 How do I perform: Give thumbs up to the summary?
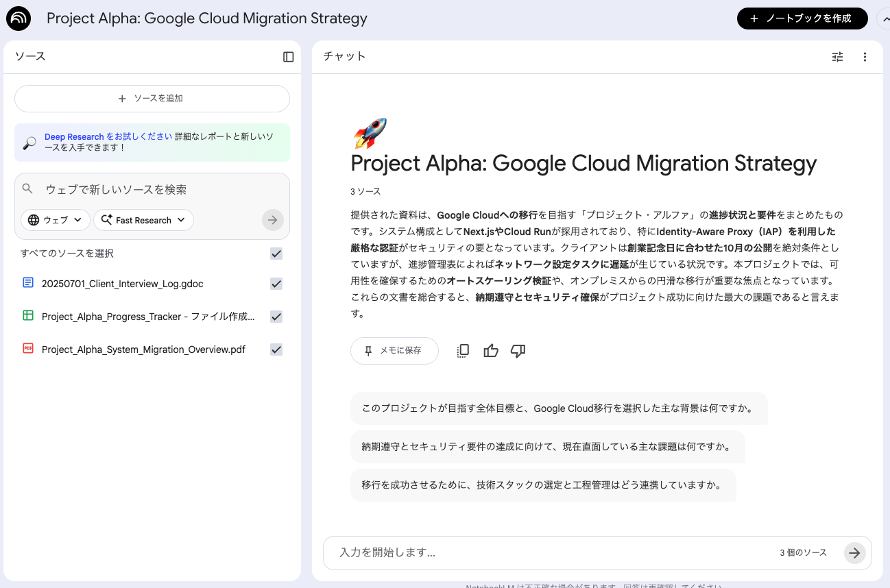point(491,351)
